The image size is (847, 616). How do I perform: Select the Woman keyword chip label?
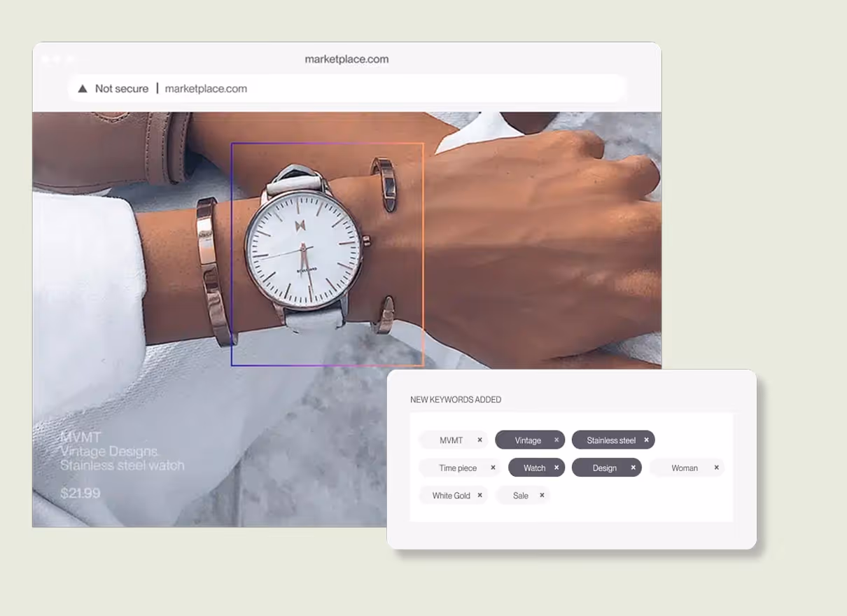[685, 468]
